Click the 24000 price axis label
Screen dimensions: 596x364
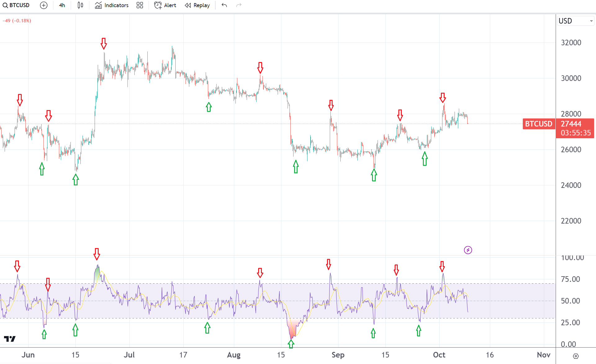(x=571, y=185)
